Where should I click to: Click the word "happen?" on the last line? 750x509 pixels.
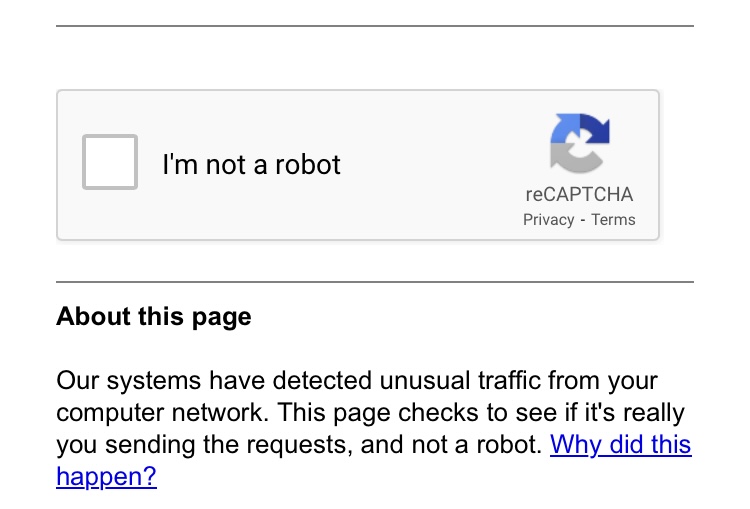[x=107, y=477]
